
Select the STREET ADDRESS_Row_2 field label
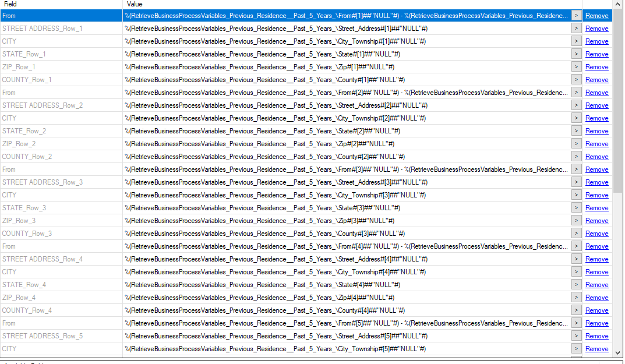(43, 105)
